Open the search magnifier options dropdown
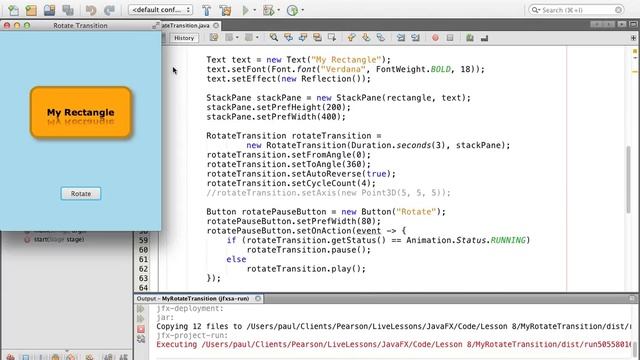The width and height of the screenshot is (640, 360). click(536, 9)
